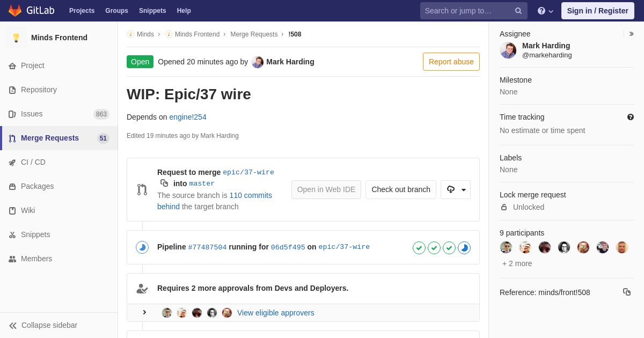The height and width of the screenshot is (338, 644).
Task: Click the running pipeline status icon
Action: pos(142,247)
